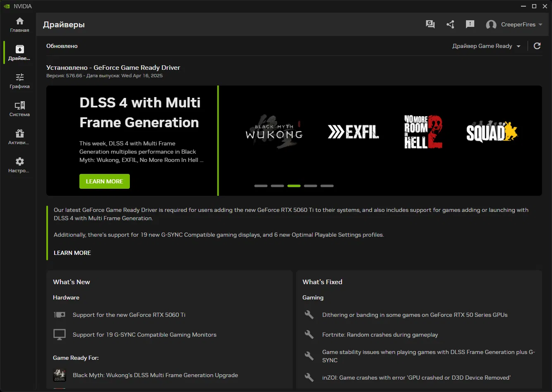552x392 pixels.
Task: Click wrench icon beside Fortnite crashes fix
Action: tap(309, 335)
